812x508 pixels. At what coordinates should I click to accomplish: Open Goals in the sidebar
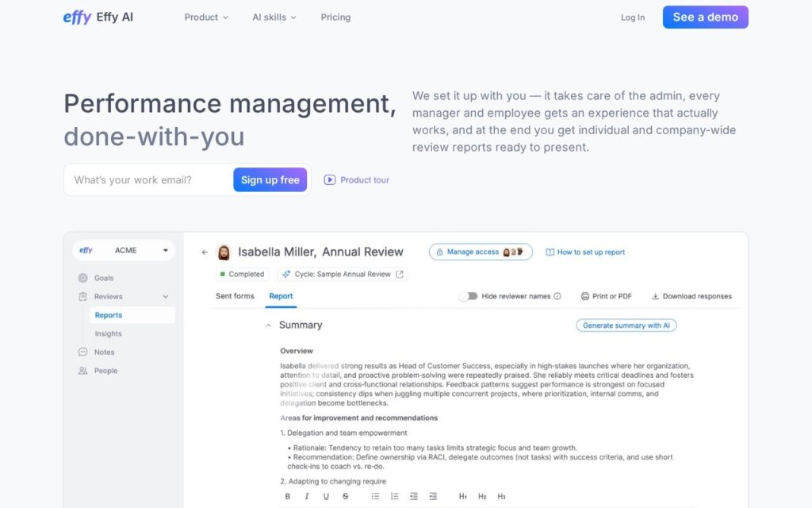104,278
